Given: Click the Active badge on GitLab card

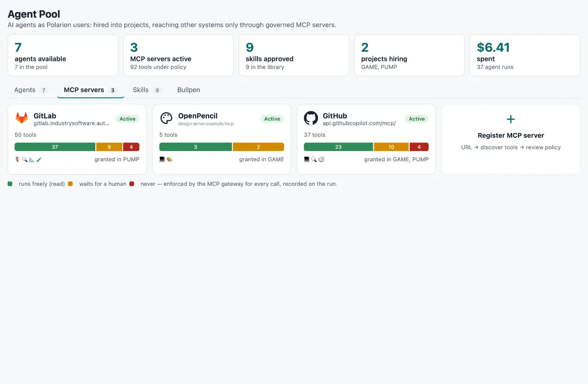Looking at the screenshot, I should pos(127,119).
